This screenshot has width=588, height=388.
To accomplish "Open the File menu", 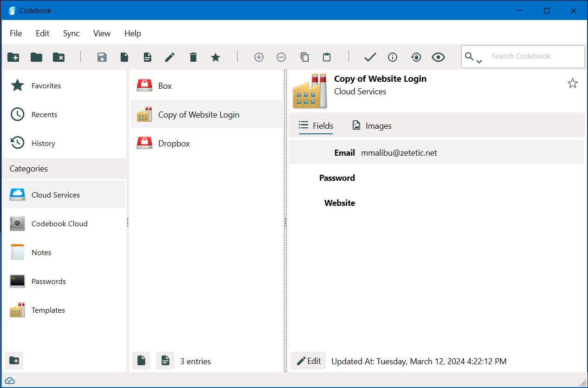I will click(16, 33).
